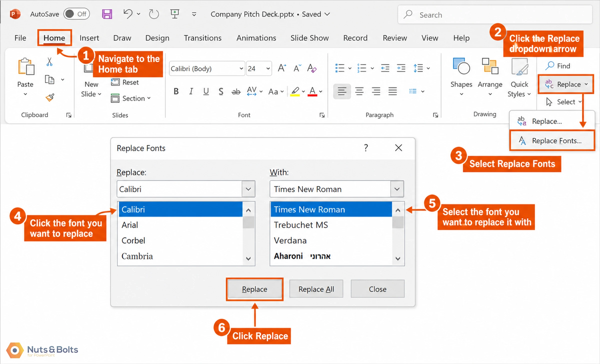Toggle Strikethrough formatting
600x364 pixels.
point(236,91)
